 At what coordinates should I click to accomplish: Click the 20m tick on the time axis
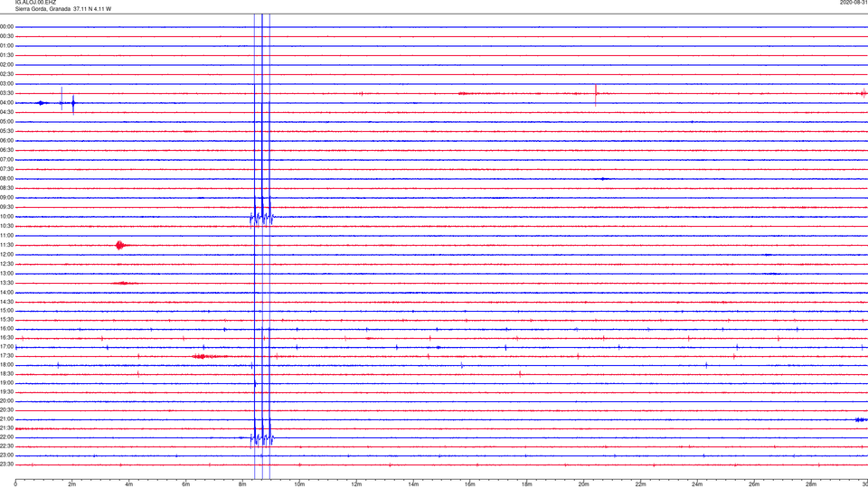click(583, 484)
